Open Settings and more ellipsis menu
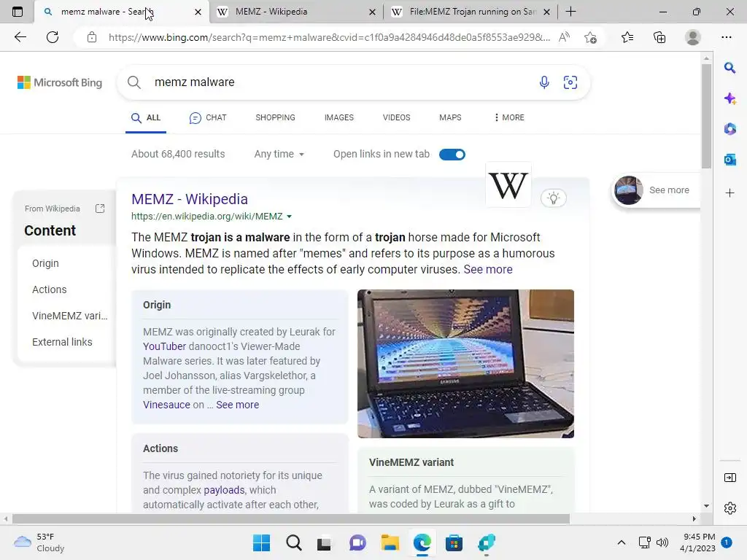Screen dimensions: 747x560 coord(726,37)
